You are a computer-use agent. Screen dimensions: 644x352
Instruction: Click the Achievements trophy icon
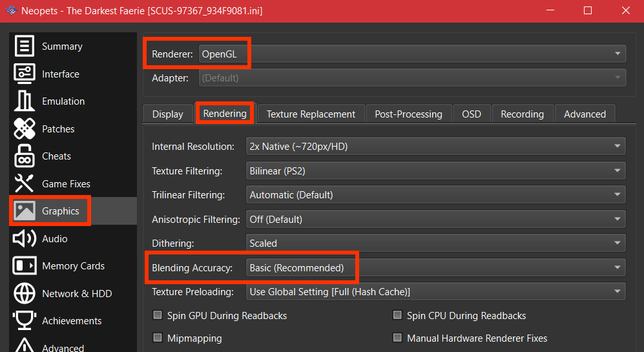pyautogui.click(x=25, y=321)
